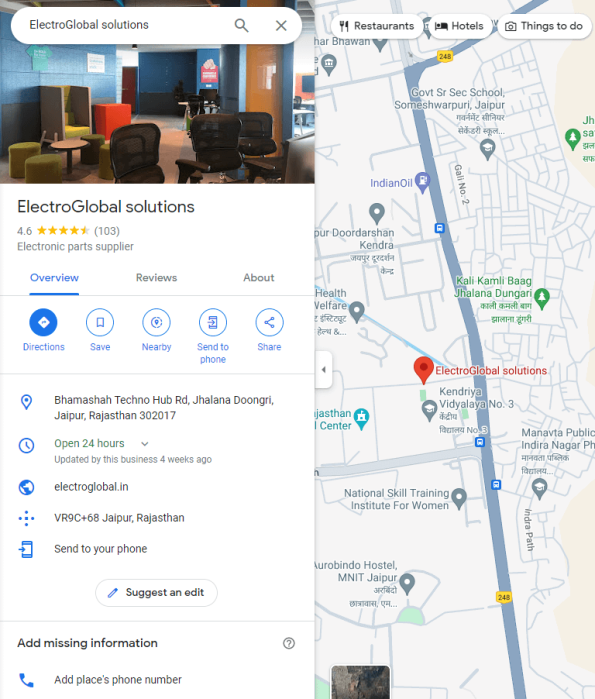Click the satellite layers thumbnail
Image resolution: width=595 pixels, height=699 pixels.
pyautogui.click(x=361, y=682)
